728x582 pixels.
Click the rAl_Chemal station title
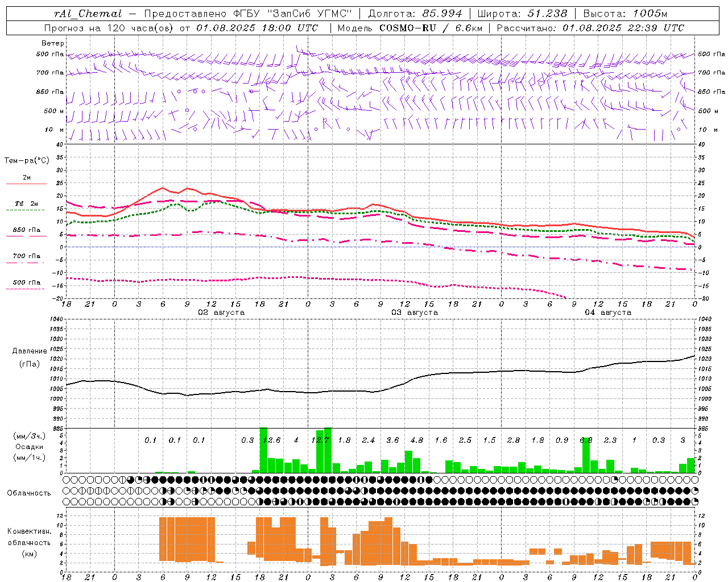pyautogui.click(x=88, y=14)
